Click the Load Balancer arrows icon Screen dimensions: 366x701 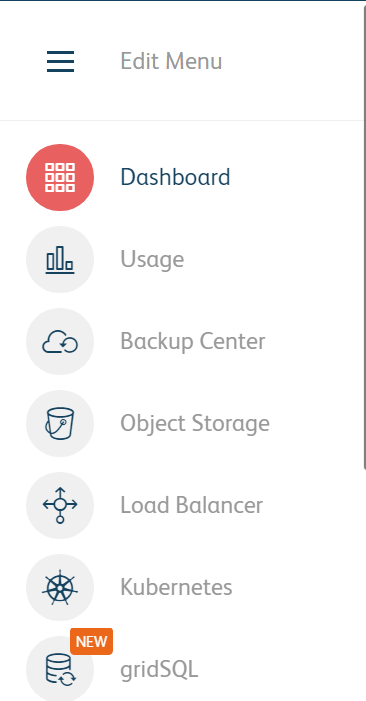tap(60, 505)
